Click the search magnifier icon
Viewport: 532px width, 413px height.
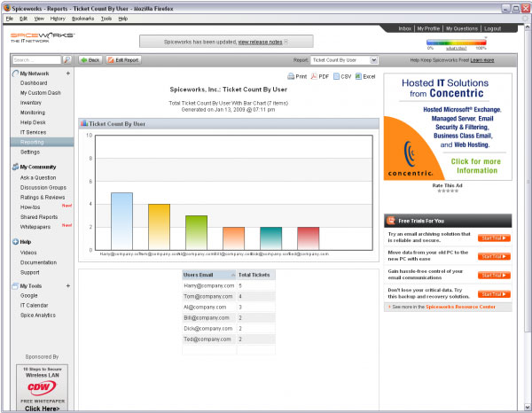click(x=67, y=60)
